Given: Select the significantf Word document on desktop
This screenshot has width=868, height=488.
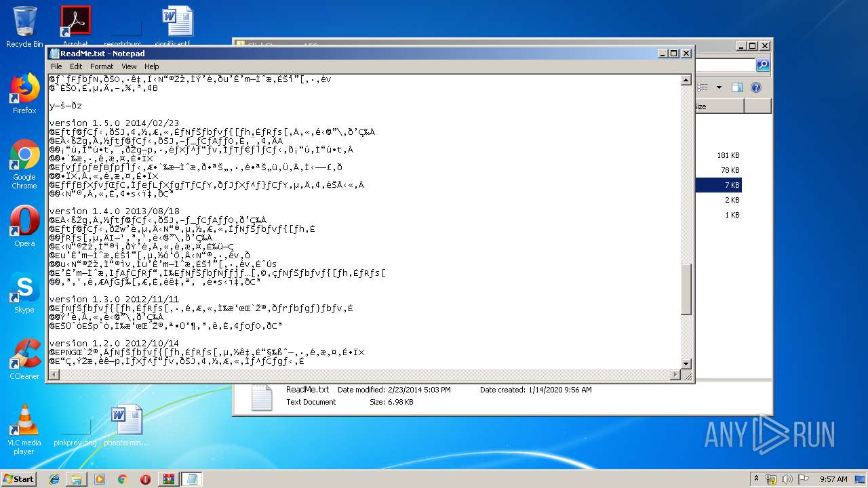Looking at the screenshot, I should (x=176, y=26).
